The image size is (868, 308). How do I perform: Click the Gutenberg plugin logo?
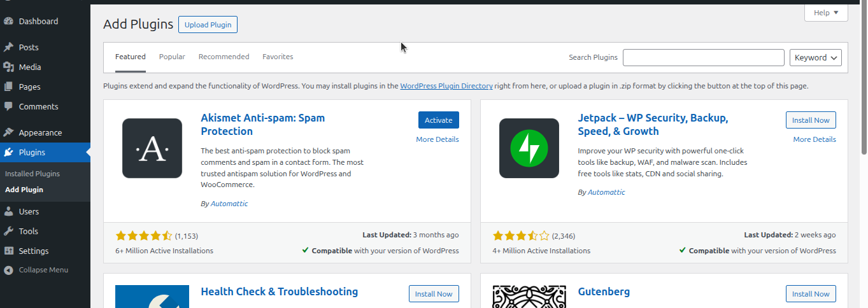pos(529,297)
